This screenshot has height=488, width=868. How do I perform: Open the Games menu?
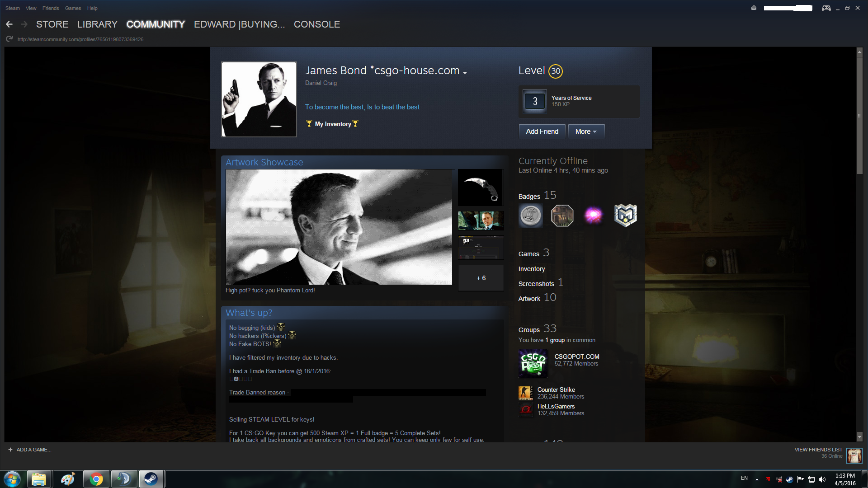click(73, 8)
